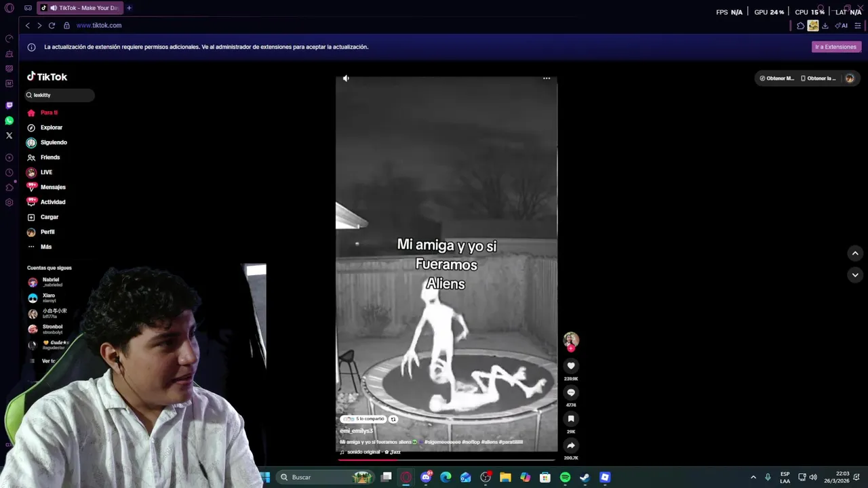Open 'Friends' in TikTok sidebar

(43, 157)
